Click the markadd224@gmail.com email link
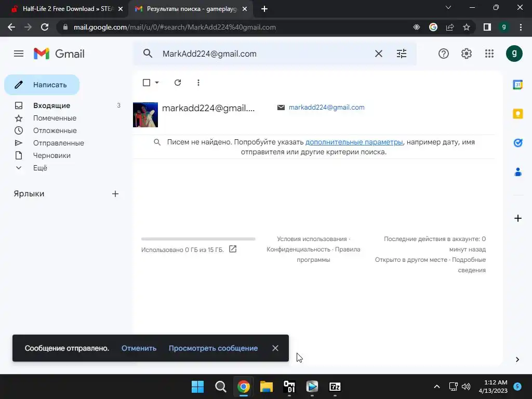The image size is (532, 399). (x=326, y=107)
